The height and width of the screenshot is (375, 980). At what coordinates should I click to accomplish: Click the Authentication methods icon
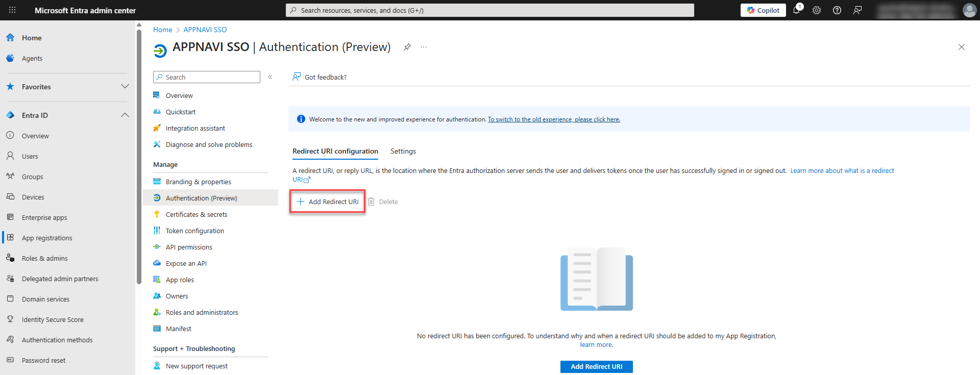(10, 340)
